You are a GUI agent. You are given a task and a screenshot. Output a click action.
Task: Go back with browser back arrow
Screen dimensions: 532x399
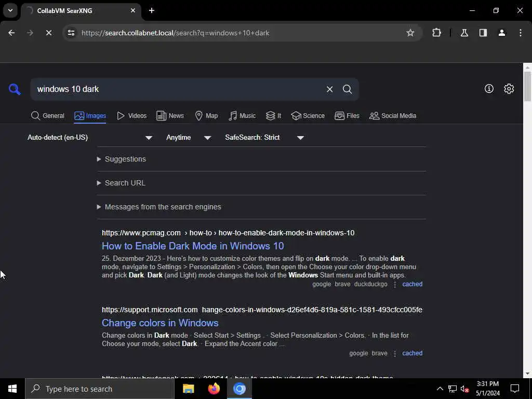point(11,33)
